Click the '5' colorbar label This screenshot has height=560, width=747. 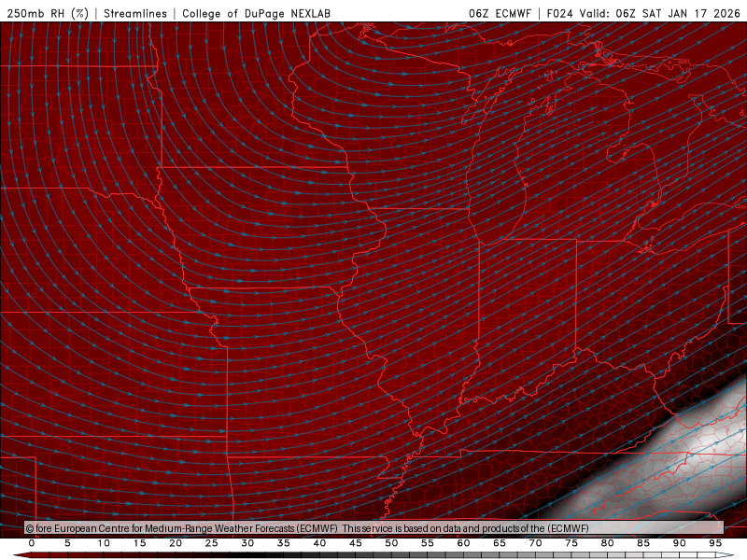pos(67,543)
